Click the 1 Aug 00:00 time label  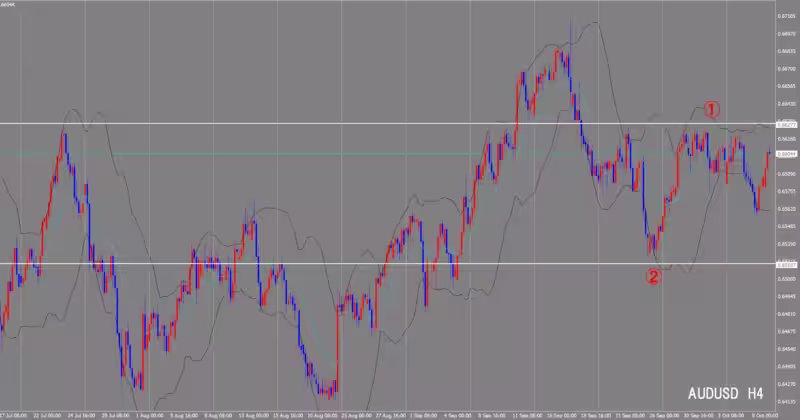[x=147, y=412]
